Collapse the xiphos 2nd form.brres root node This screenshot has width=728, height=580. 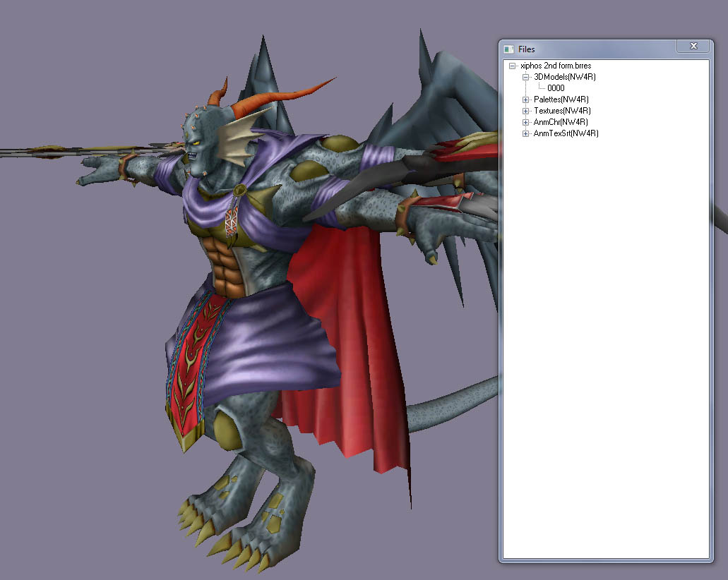[512, 66]
